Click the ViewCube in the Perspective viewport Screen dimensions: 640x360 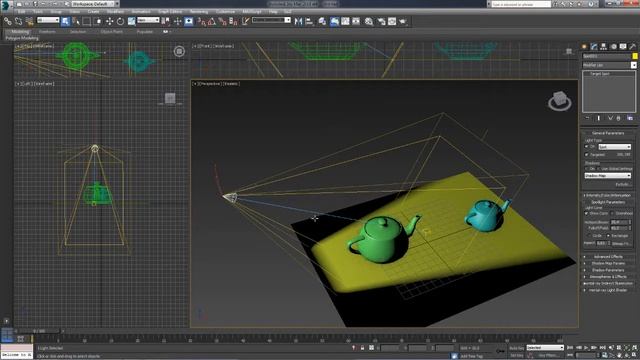coord(560,100)
